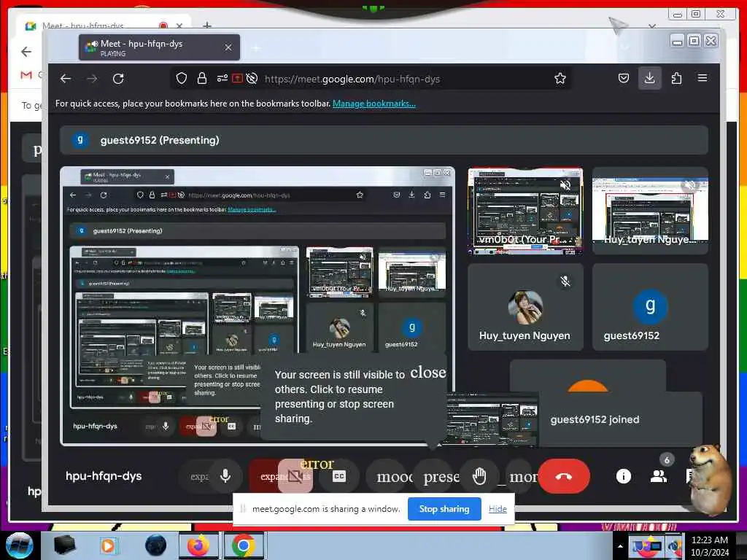Viewport: 747px width, 560px height.
Task: Select Huy_tuyen Nguyen participant tile
Action: [x=525, y=307]
